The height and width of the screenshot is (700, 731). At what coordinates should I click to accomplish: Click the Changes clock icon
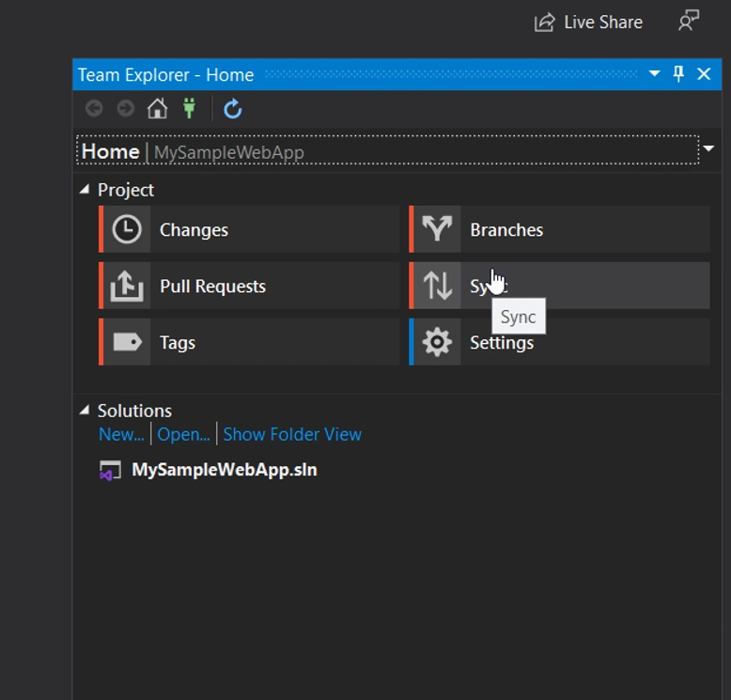coord(127,229)
